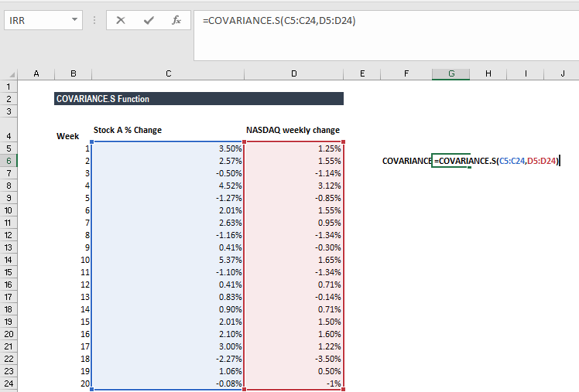Viewport: 579px width, 392px height.
Task: Select column D header
Action: [x=294, y=73]
